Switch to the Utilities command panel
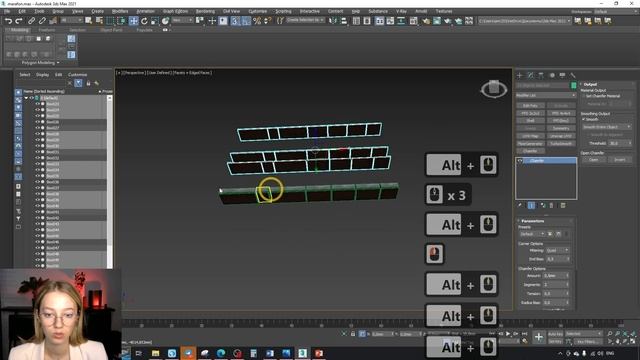Screen dimensions: 640x360 pos(573,76)
